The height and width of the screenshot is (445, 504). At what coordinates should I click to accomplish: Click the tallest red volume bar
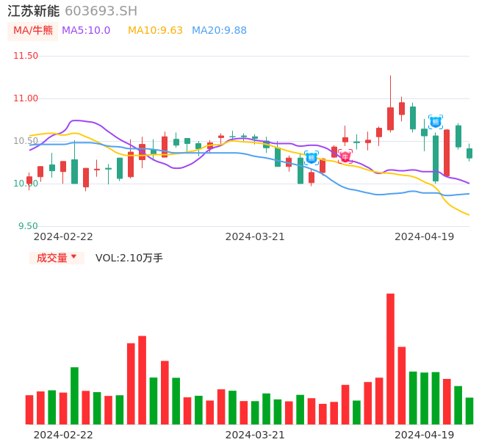click(390, 358)
